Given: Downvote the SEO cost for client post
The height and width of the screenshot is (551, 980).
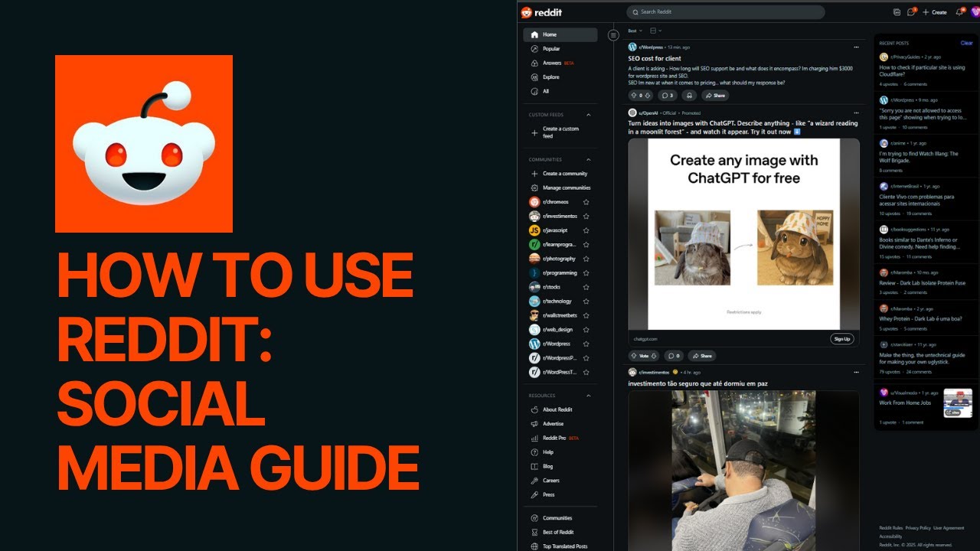Looking at the screenshot, I should pyautogui.click(x=648, y=96).
